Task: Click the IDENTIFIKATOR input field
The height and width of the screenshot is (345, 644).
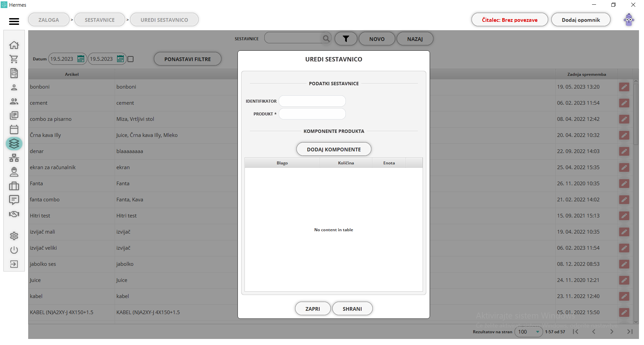Action: pyautogui.click(x=312, y=101)
